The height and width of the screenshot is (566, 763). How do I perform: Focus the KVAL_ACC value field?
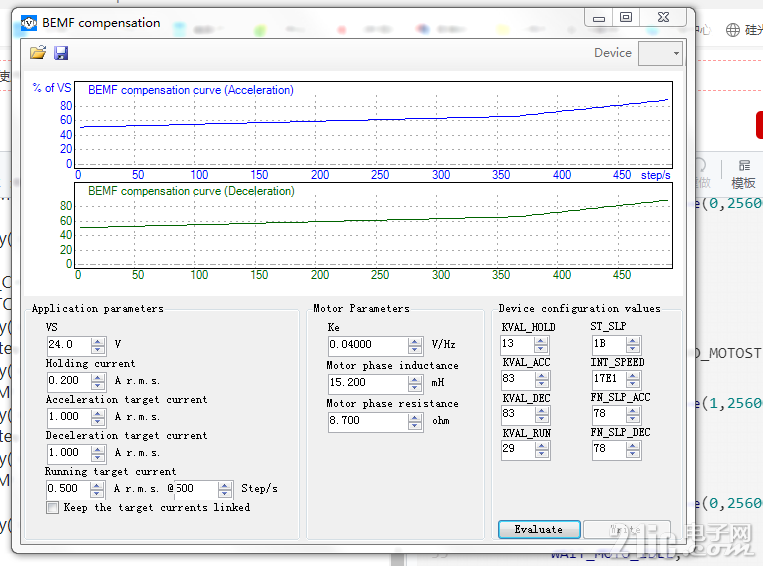click(517, 379)
